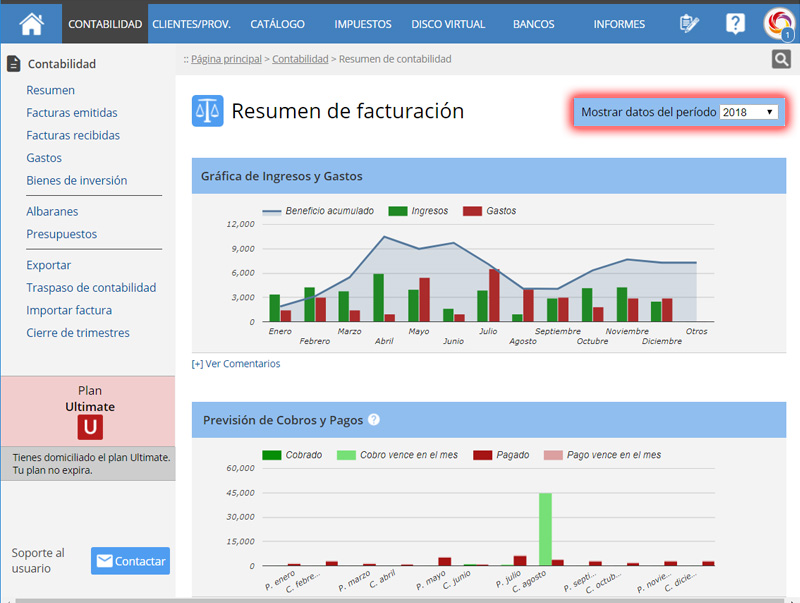Go to Página principal breadcrumb link
The height and width of the screenshot is (603, 800).
click(227, 59)
